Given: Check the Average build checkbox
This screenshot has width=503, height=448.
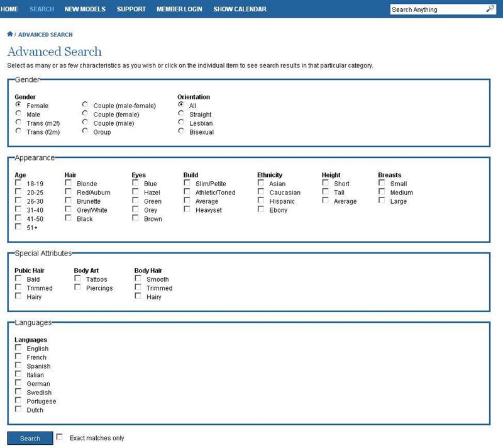Looking at the screenshot, I should point(187,200).
